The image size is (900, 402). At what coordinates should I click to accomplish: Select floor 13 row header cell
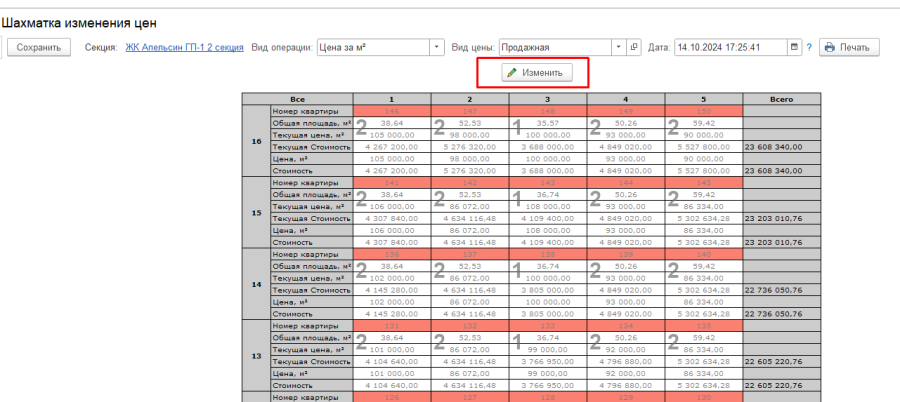pos(256,355)
